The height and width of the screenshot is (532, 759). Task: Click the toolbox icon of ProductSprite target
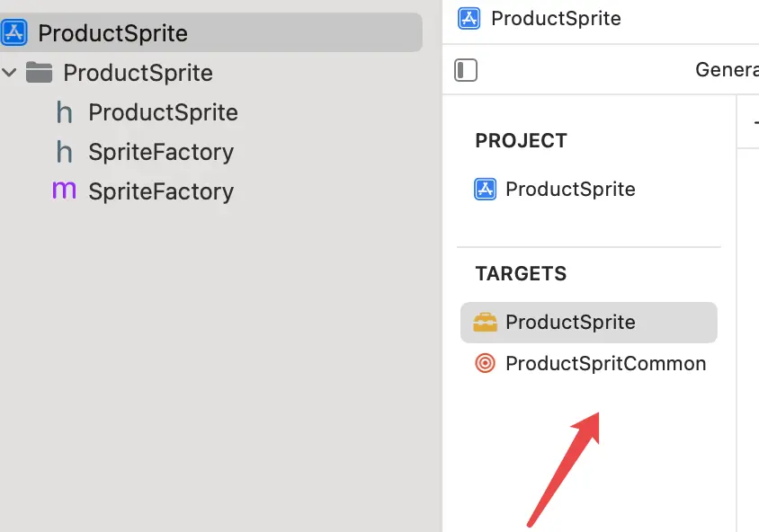pos(486,322)
